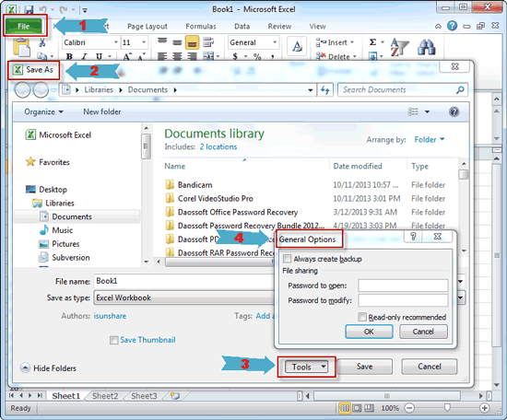
Task: Open the font name Calibri dropdown
Action: click(x=116, y=42)
